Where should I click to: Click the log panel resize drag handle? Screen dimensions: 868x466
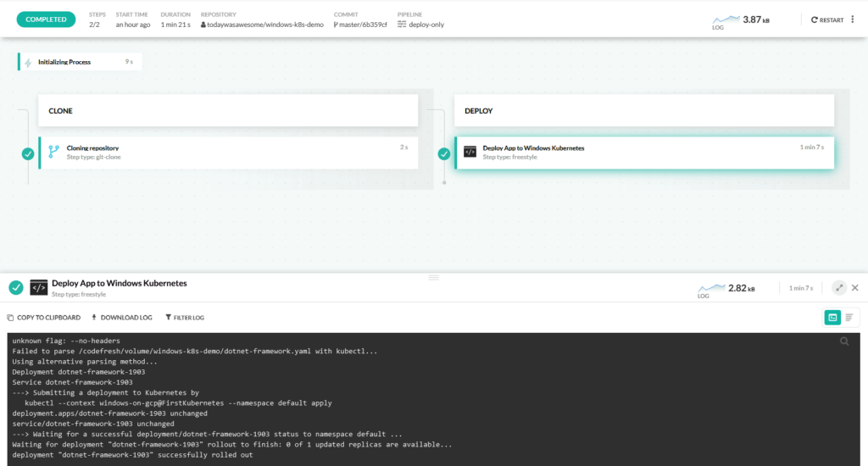pyautogui.click(x=434, y=277)
